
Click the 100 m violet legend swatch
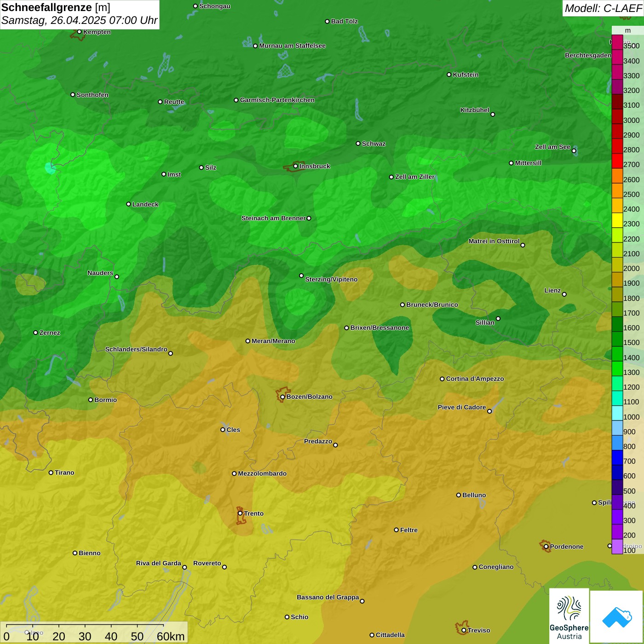pos(617,546)
